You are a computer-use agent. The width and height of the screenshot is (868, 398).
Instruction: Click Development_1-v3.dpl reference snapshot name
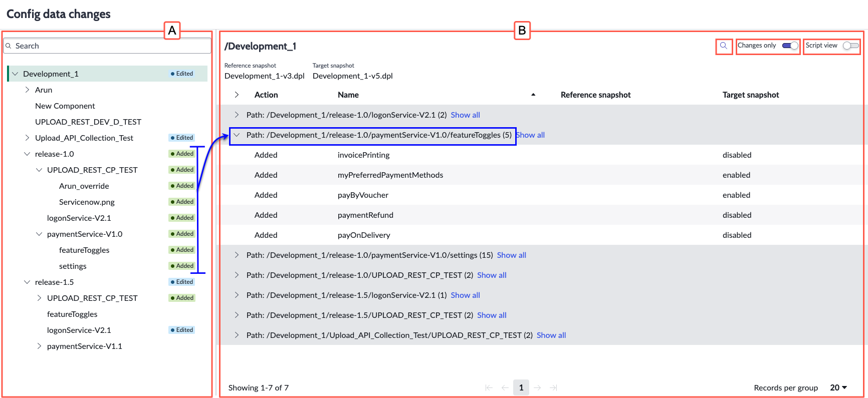coord(265,76)
